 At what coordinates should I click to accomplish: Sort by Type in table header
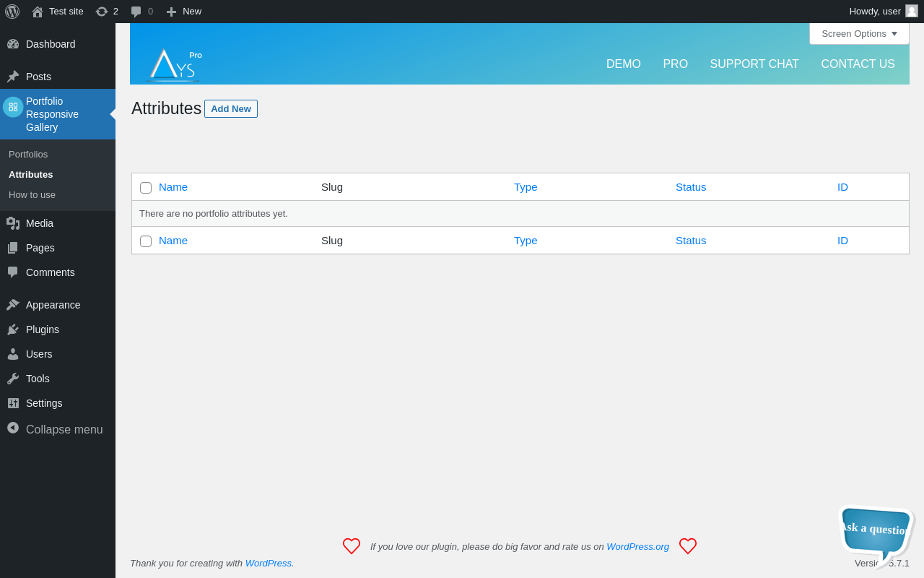tap(526, 187)
